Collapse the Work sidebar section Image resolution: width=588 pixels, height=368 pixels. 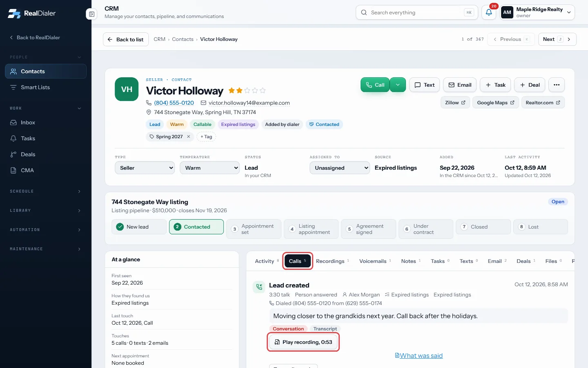coord(46,108)
